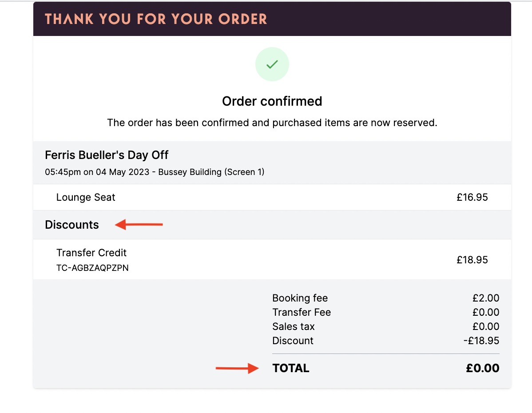Select the Transfer Fee row label
Image resolution: width=532 pixels, height=413 pixels.
pyautogui.click(x=302, y=312)
